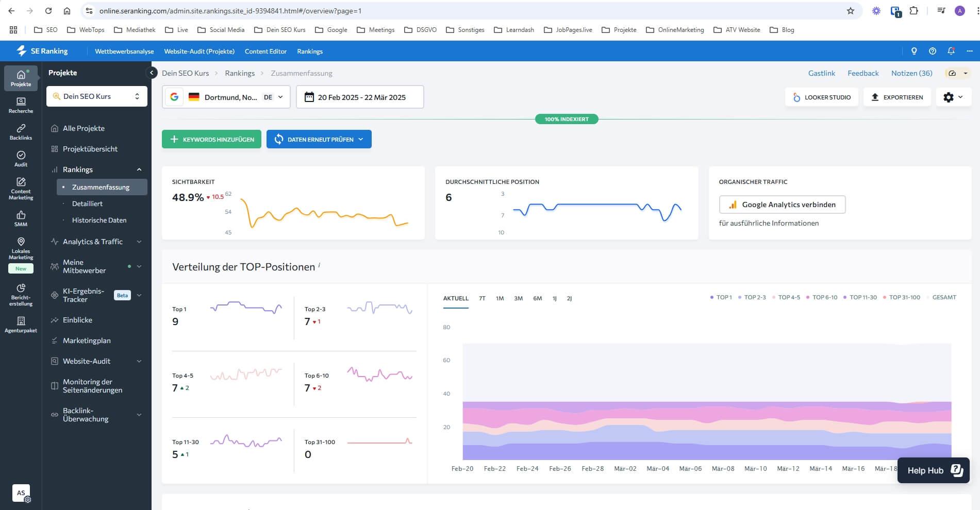Open Lokales Marketing in the icon rail
This screenshot has height=510, width=980.
(x=21, y=248)
